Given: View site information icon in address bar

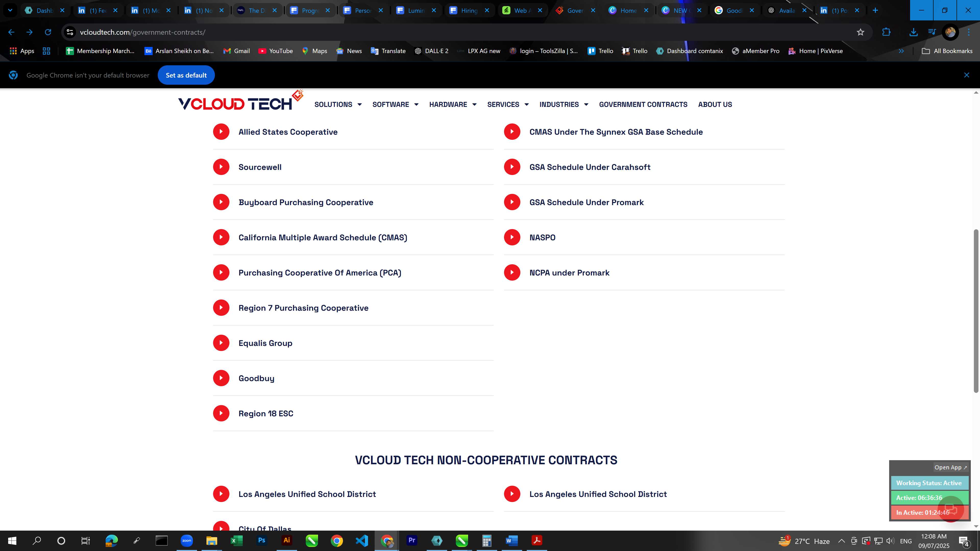Looking at the screenshot, I should 70,32.
